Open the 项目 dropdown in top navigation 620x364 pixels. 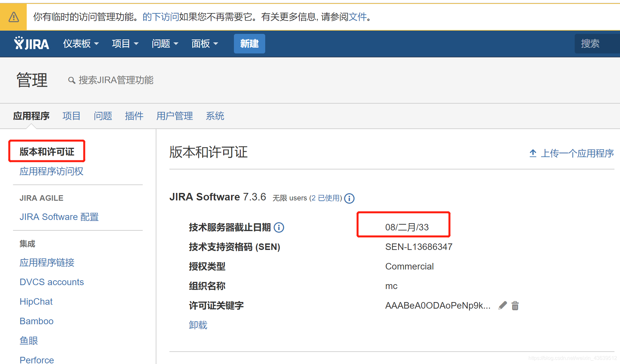coord(125,43)
